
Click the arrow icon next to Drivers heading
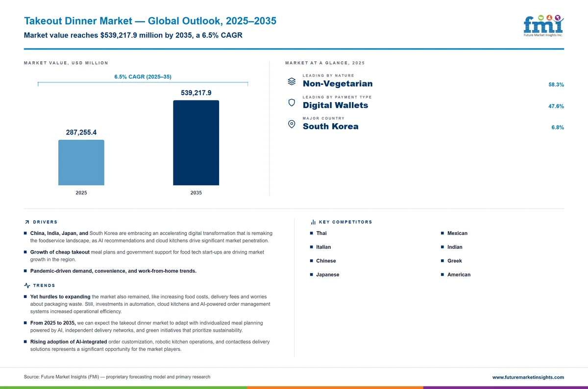point(26,222)
